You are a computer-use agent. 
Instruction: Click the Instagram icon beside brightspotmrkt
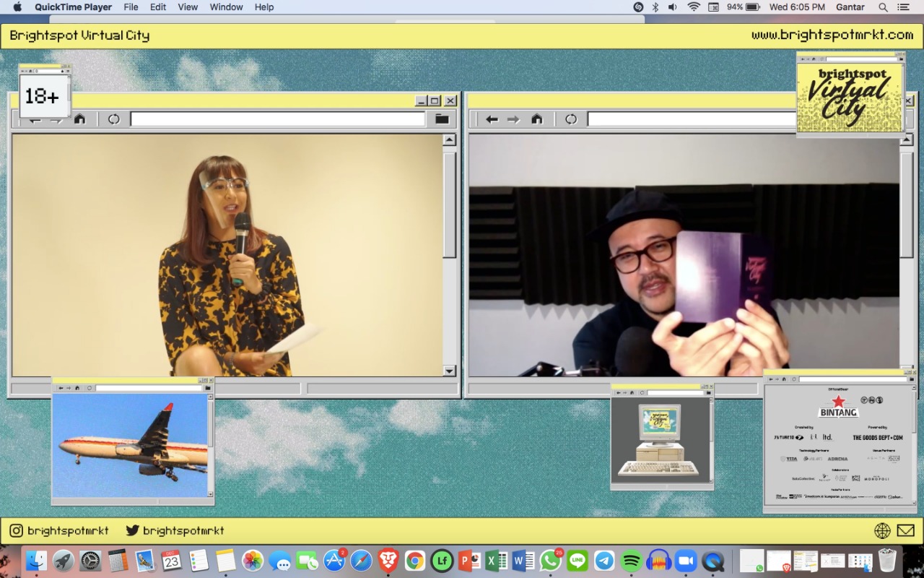tap(17, 530)
